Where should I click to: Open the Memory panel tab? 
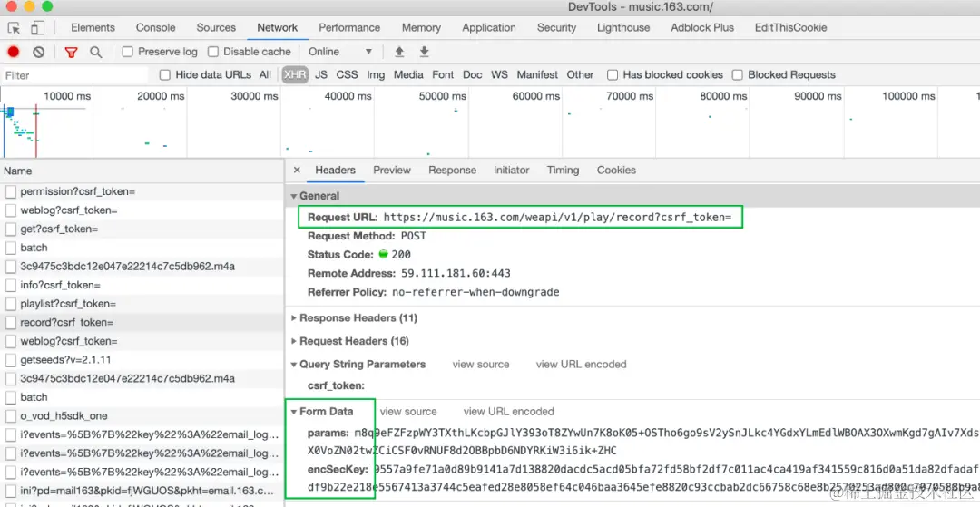(421, 28)
